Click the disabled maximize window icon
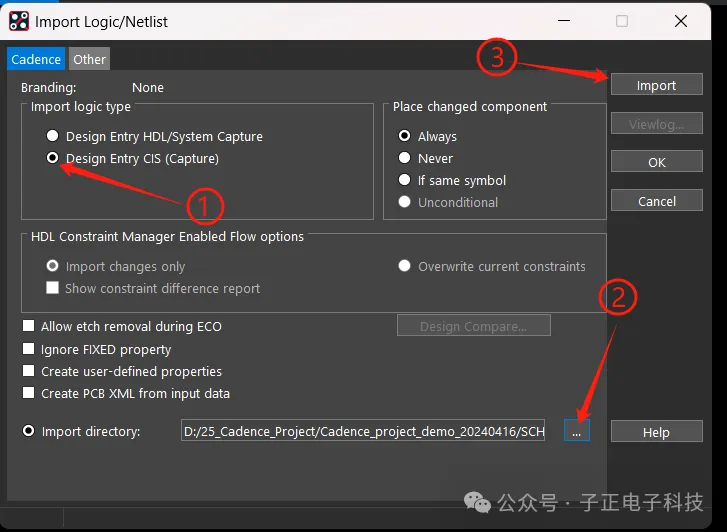 click(622, 21)
